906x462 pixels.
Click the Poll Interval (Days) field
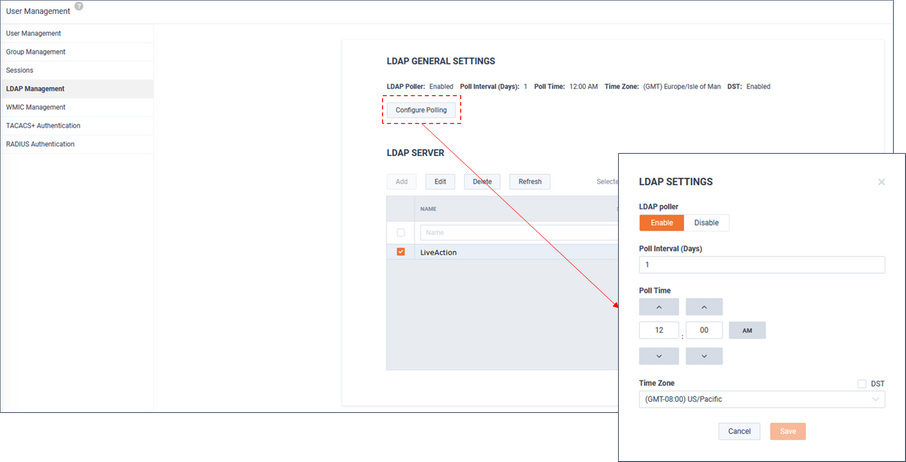point(762,264)
